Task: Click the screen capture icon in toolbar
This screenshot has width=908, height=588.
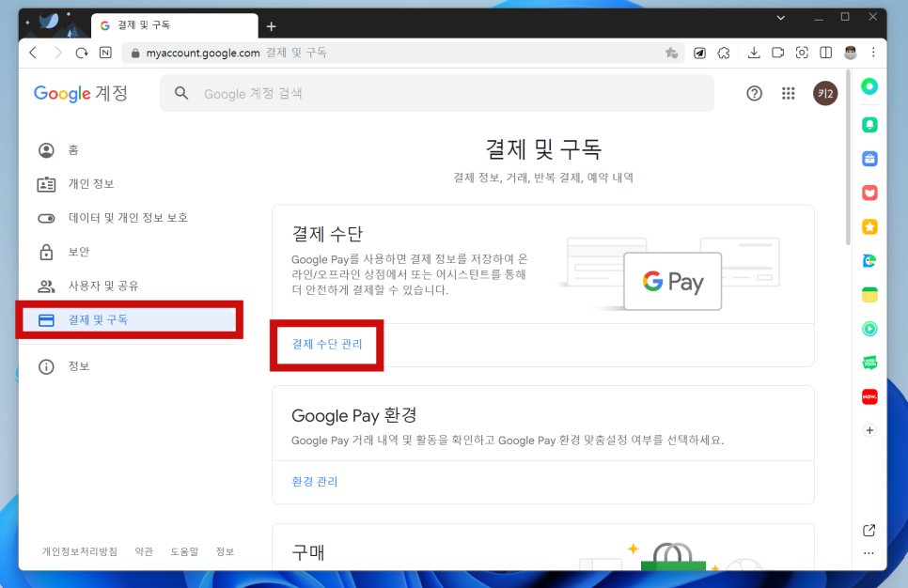Action: point(802,53)
